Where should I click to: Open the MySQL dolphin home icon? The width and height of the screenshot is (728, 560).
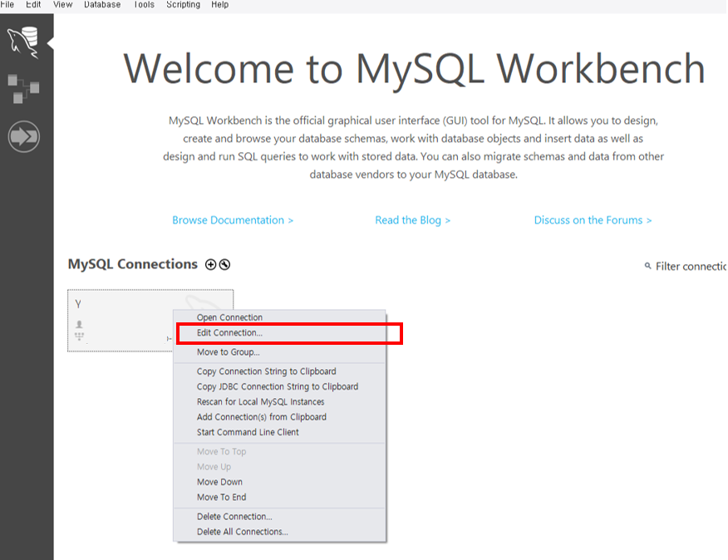click(22, 42)
